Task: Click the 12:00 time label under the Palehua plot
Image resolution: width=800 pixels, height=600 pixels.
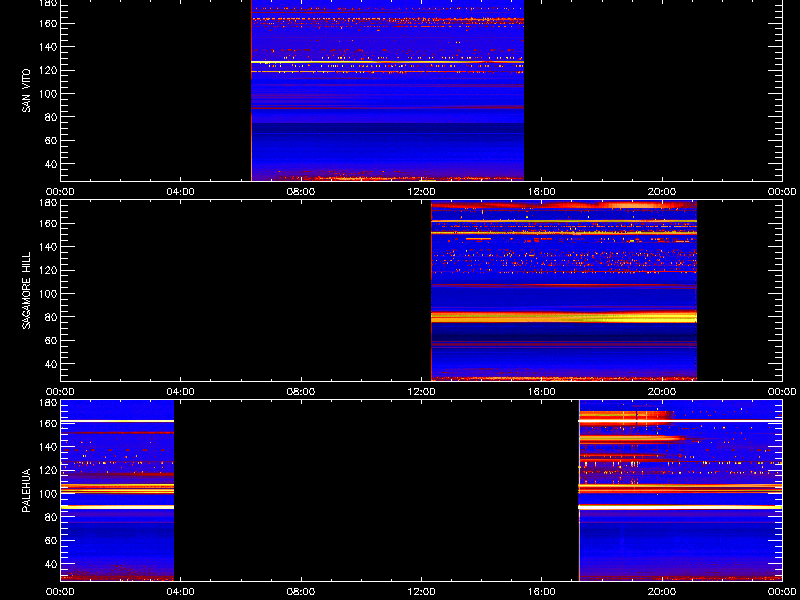Action: coord(421,592)
